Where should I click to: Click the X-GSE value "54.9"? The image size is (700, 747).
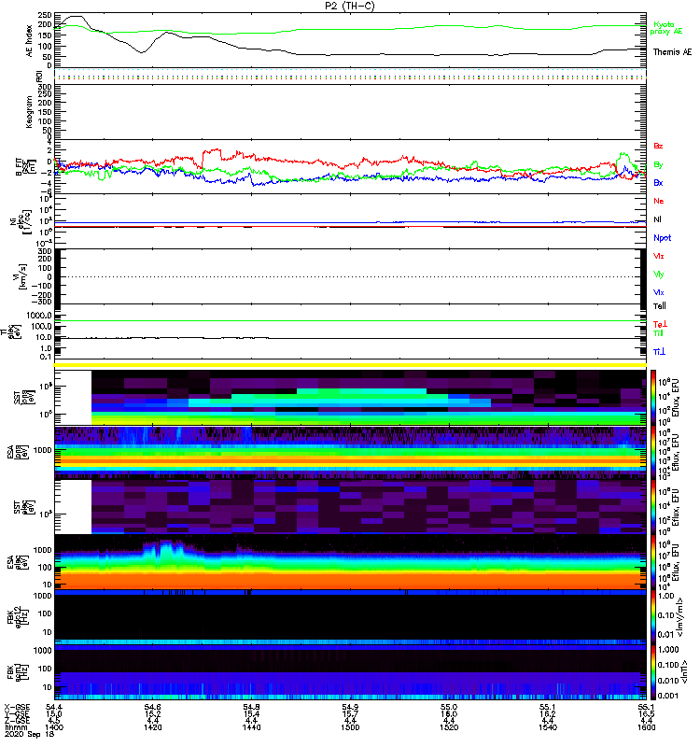point(350,707)
